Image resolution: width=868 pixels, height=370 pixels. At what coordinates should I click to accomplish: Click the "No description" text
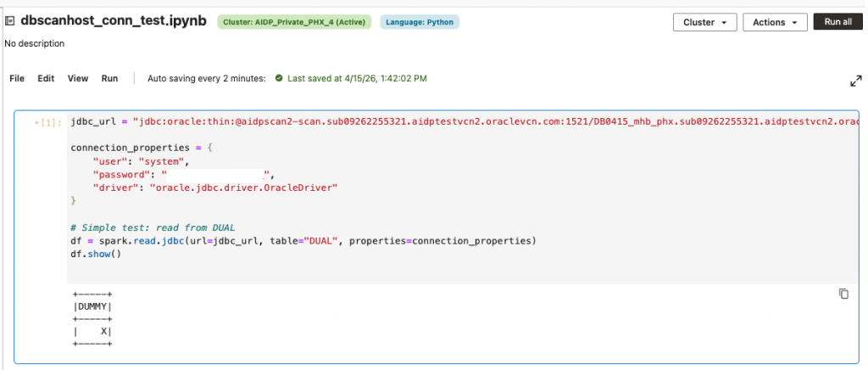tap(35, 43)
